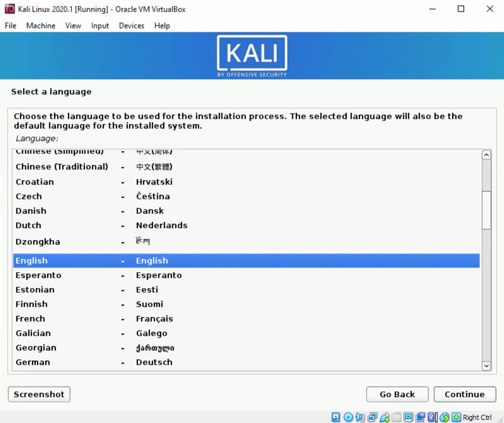Select the highlighted English language row
The width and height of the screenshot is (504, 423).
tap(246, 261)
